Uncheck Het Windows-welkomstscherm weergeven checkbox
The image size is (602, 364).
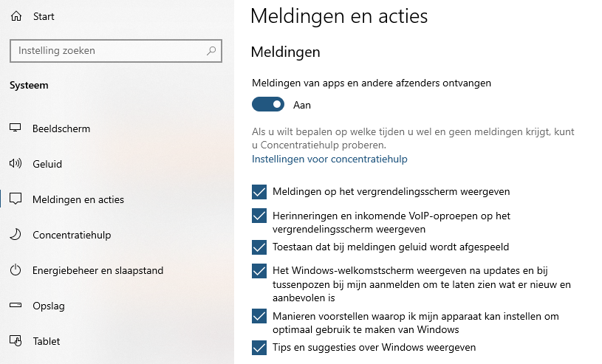click(259, 271)
